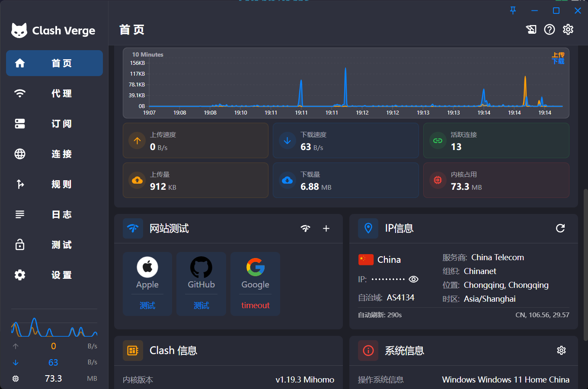Image resolution: width=588 pixels, height=389 pixels.
Task: Click the 上传 legend label in graph
Action: coord(558,55)
